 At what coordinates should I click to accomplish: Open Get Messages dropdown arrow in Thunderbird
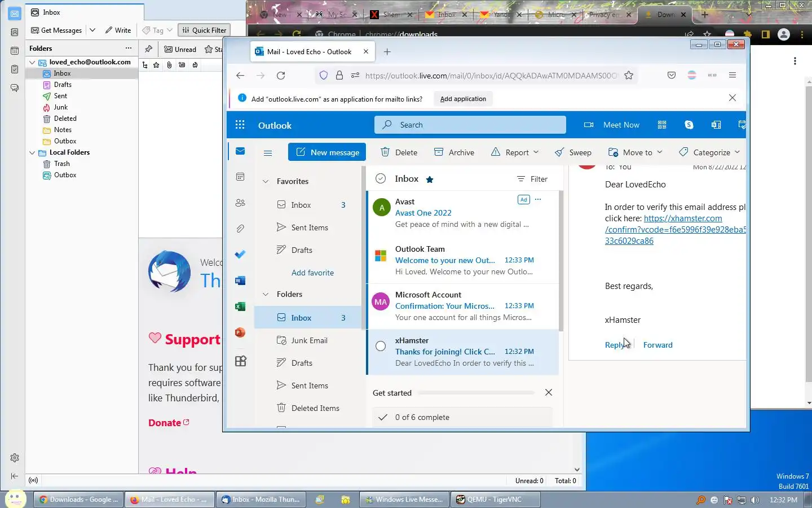pos(92,30)
